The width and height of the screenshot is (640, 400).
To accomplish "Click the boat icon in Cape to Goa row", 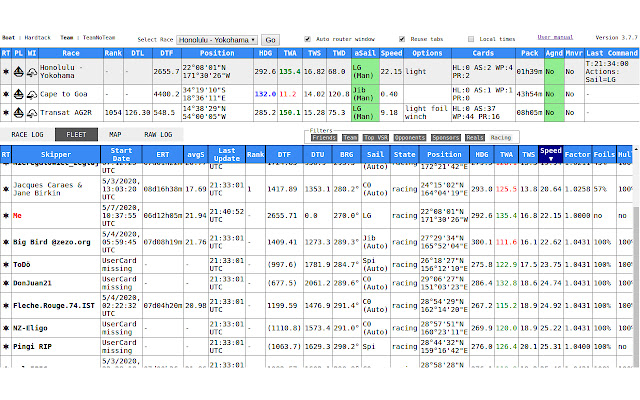I will coord(19,92).
